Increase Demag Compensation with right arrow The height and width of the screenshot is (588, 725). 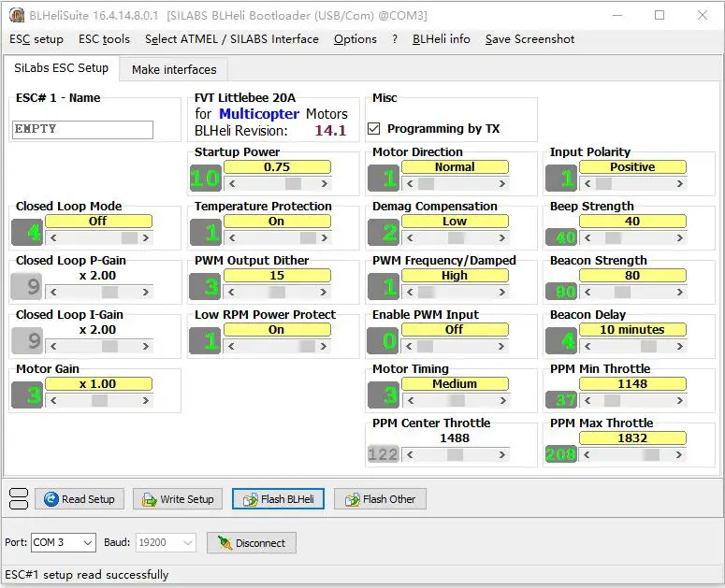(502, 237)
